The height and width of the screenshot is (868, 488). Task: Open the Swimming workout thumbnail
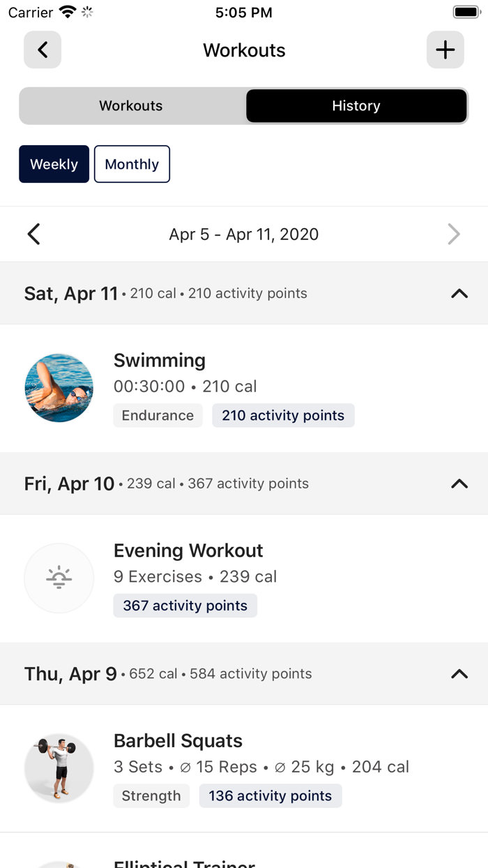pyautogui.click(x=59, y=387)
